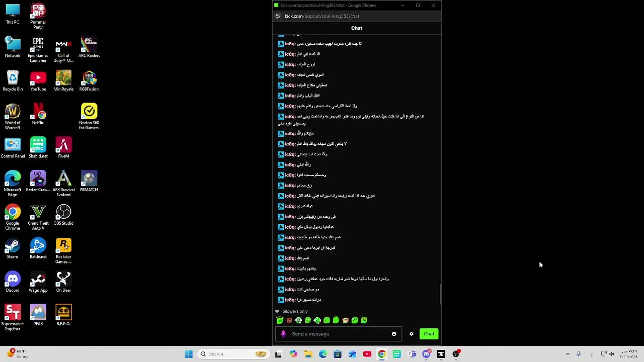Image resolution: width=644 pixels, height=362 pixels.
Task: Open Norton 360 for Gamers
Action: [x=89, y=117]
